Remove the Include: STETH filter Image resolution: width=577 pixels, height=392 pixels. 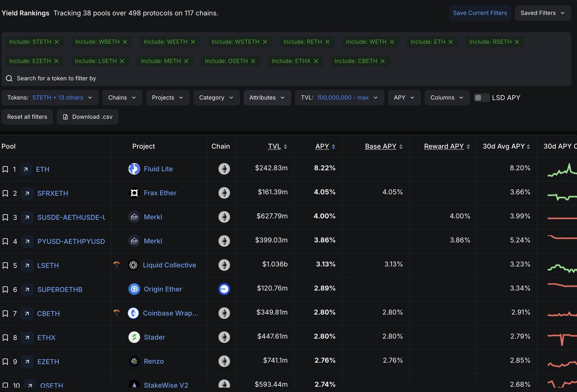click(x=56, y=42)
